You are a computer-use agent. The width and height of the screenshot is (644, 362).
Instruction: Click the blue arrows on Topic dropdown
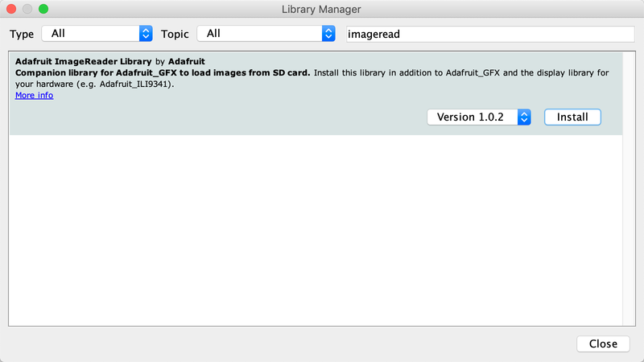328,34
